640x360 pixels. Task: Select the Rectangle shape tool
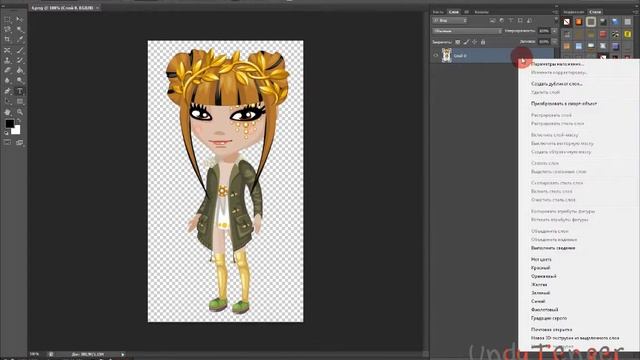[20, 101]
